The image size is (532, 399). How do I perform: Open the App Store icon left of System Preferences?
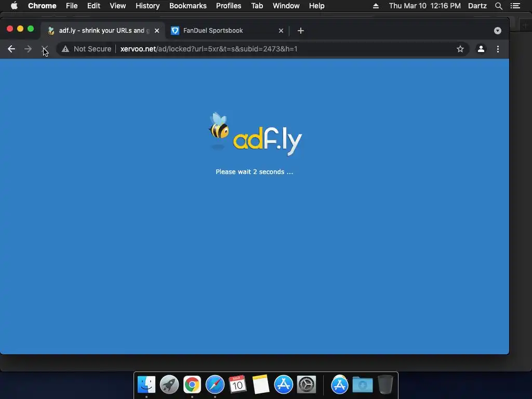click(283, 385)
